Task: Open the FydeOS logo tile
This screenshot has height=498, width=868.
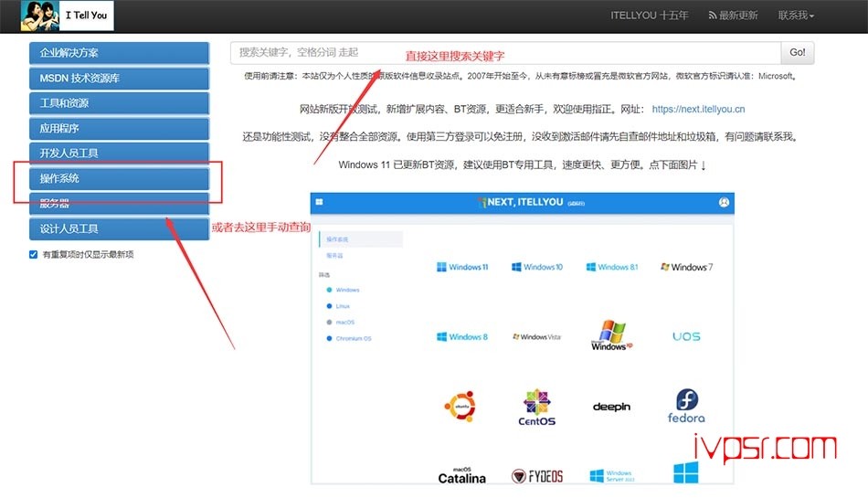Action: click(537, 476)
